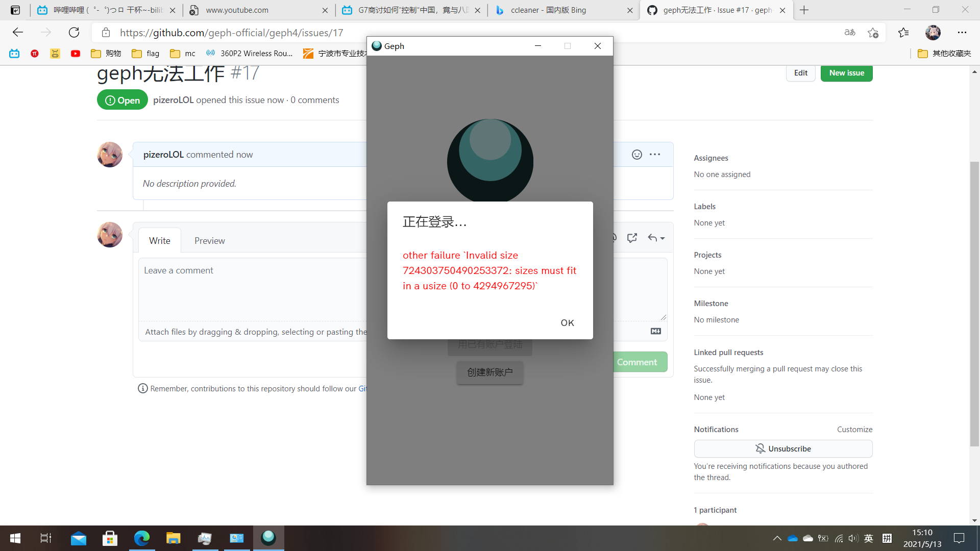View site information via the lock icon
This screenshot has width=980, height=551.
click(106, 32)
